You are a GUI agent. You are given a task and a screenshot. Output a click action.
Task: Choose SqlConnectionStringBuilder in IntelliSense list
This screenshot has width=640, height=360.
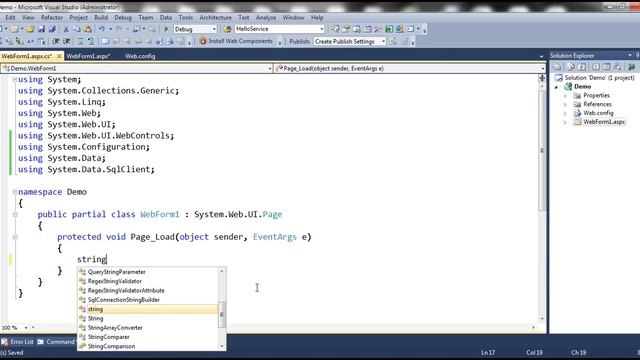[x=148, y=300]
